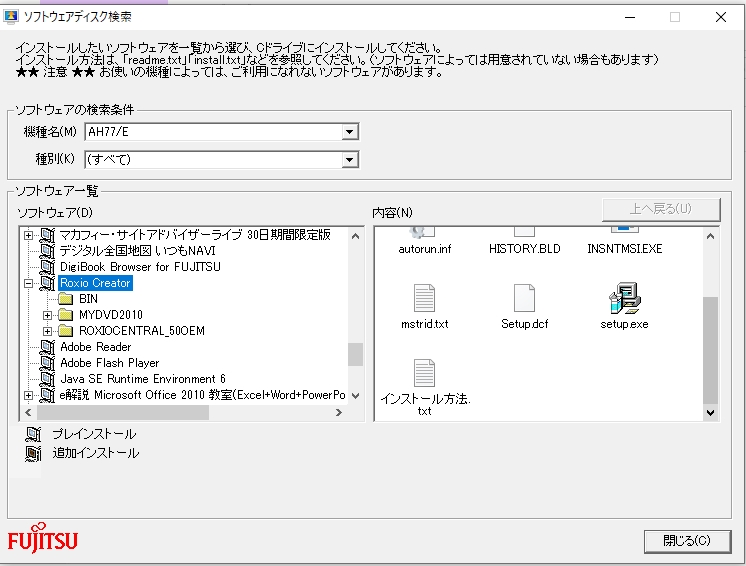Click the Adobe Flash Player software icon
This screenshot has height=566, width=746.
[x=48, y=363]
